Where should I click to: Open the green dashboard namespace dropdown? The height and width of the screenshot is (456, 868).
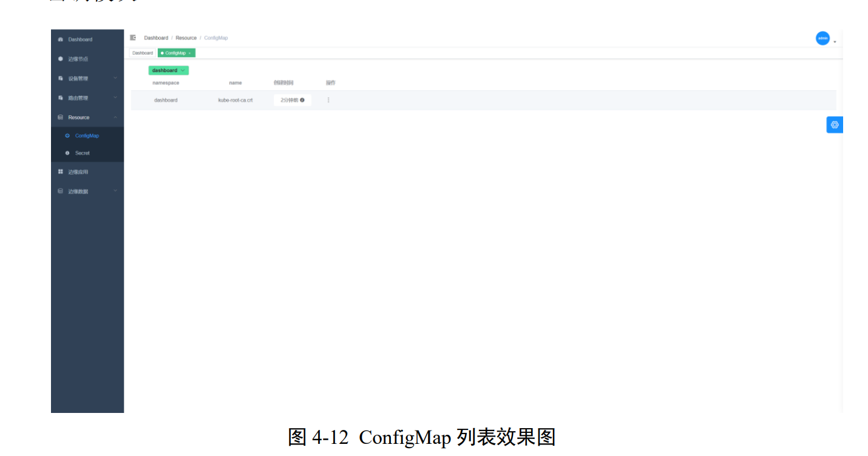[x=169, y=70]
